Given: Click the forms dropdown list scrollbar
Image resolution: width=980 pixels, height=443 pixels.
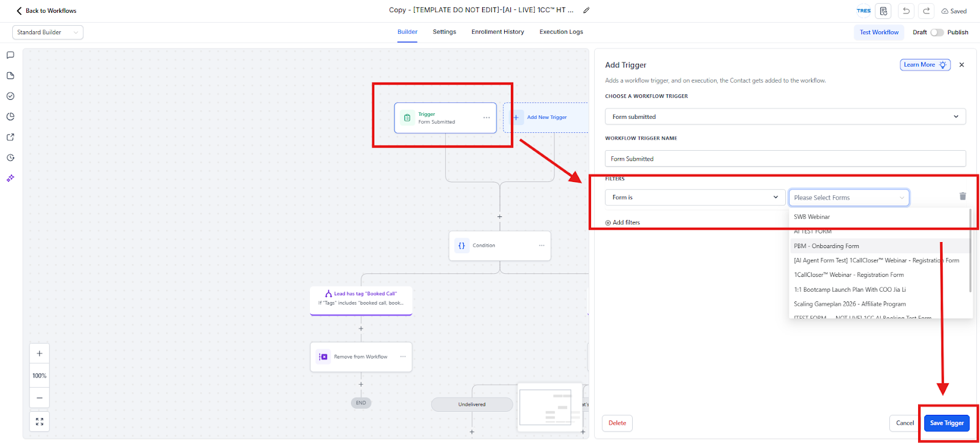Looking at the screenshot, I should tap(970, 251).
